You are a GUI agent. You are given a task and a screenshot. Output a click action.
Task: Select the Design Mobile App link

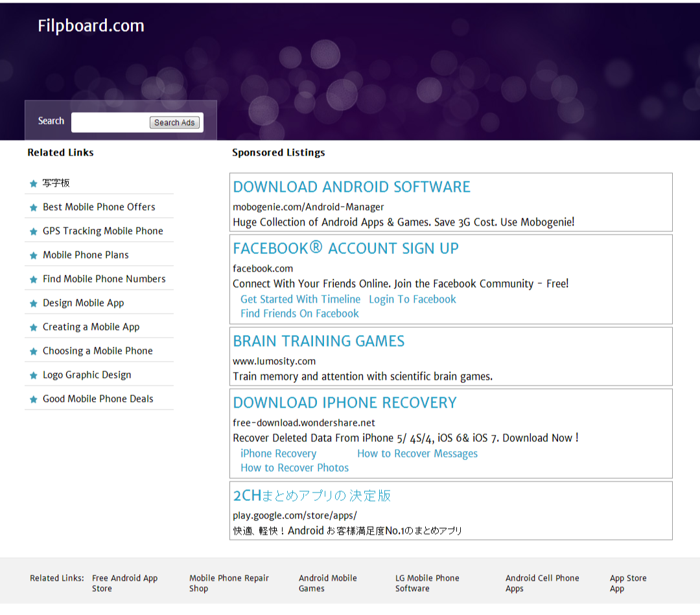click(84, 303)
